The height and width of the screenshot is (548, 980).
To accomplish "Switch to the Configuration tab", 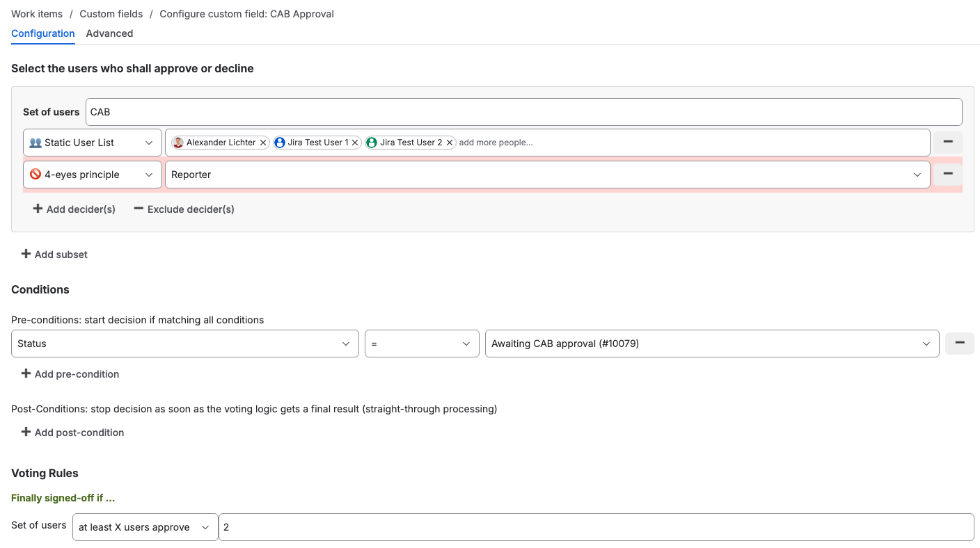I will (x=43, y=33).
